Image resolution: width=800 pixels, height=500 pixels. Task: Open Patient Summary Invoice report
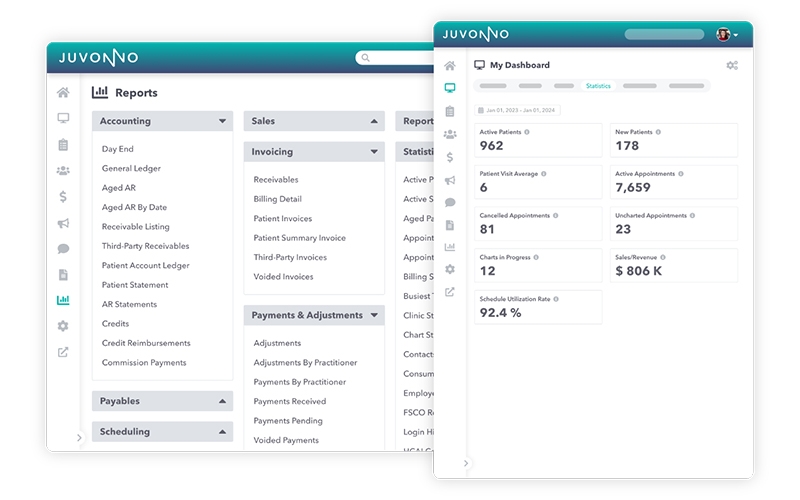299,238
